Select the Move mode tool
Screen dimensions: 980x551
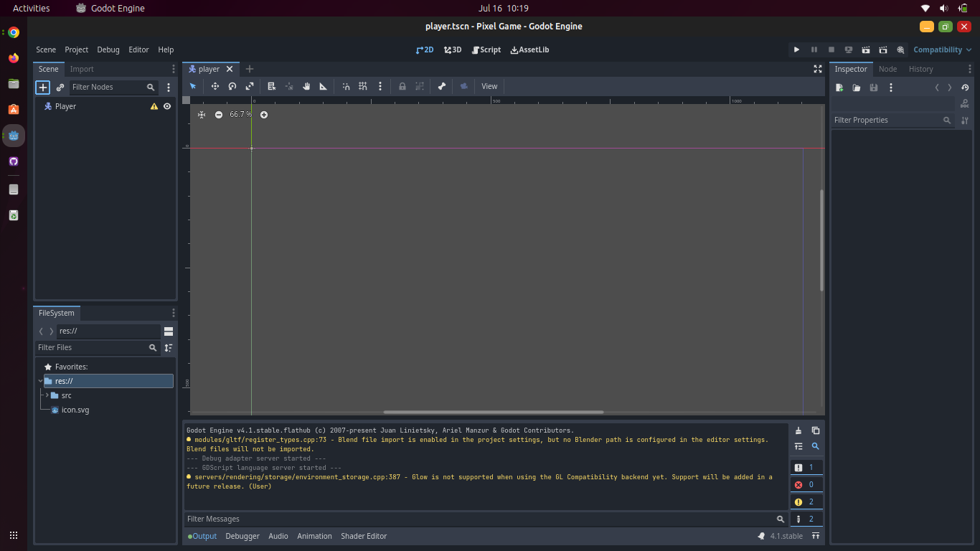(x=215, y=86)
